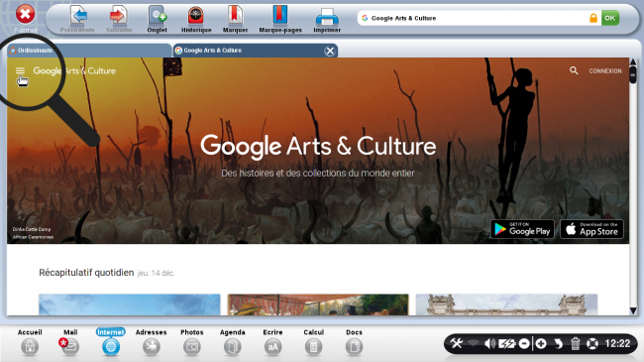Image resolution: width=644 pixels, height=362 pixels.
Task: Confirm the address with the green OK button
Action: click(x=610, y=18)
